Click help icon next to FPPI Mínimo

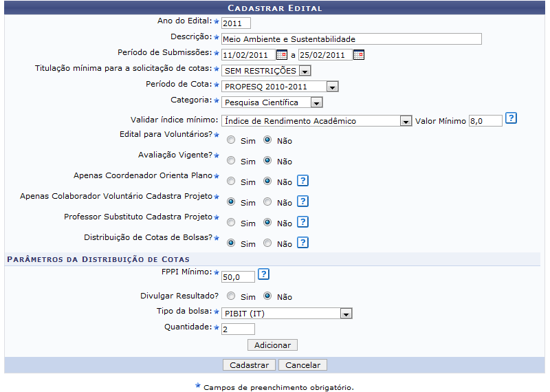coord(263,275)
